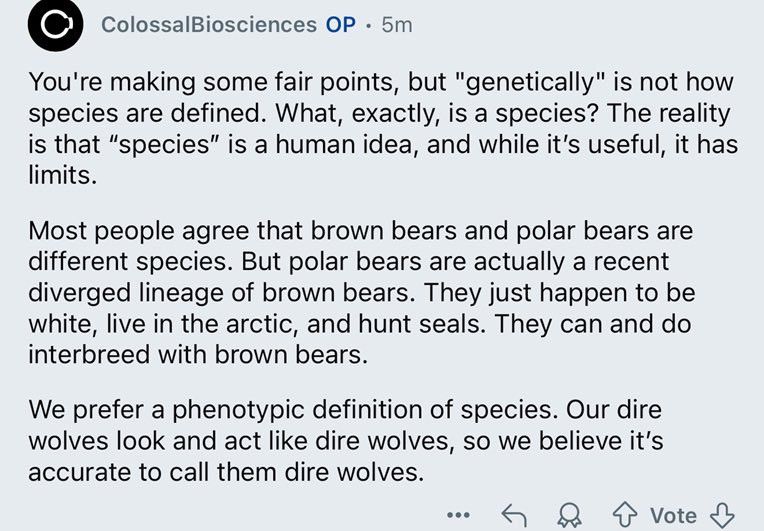
Task: Reply to comment using curved arrow icon
Action: point(514,515)
